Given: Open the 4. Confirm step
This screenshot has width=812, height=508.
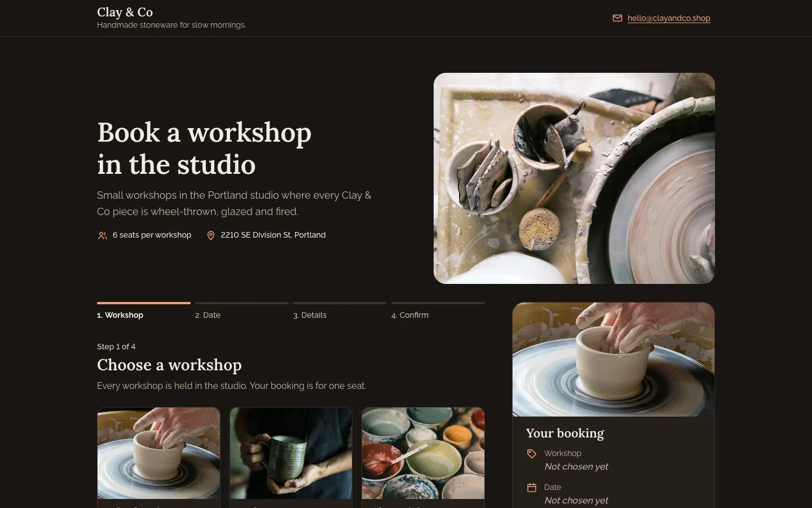Looking at the screenshot, I should (x=438, y=311).
